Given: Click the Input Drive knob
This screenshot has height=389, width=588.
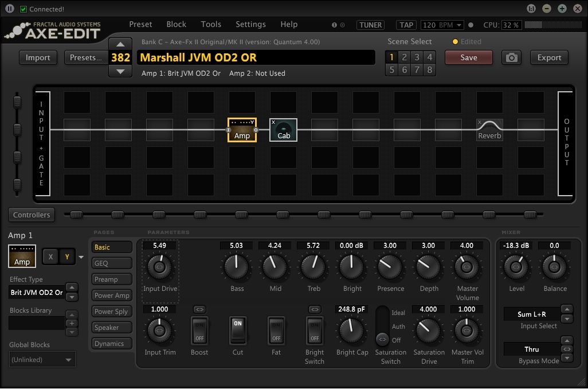Looking at the screenshot, I should (160, 267).
